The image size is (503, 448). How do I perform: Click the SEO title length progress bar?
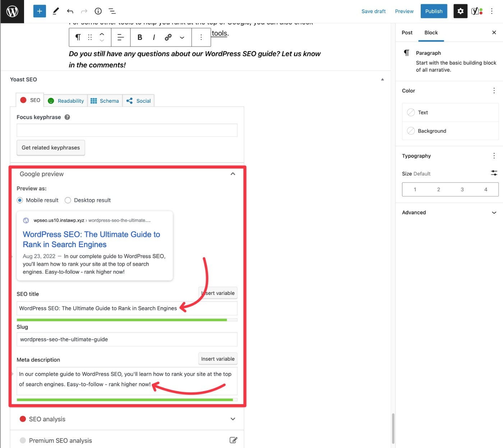[127, 320]
